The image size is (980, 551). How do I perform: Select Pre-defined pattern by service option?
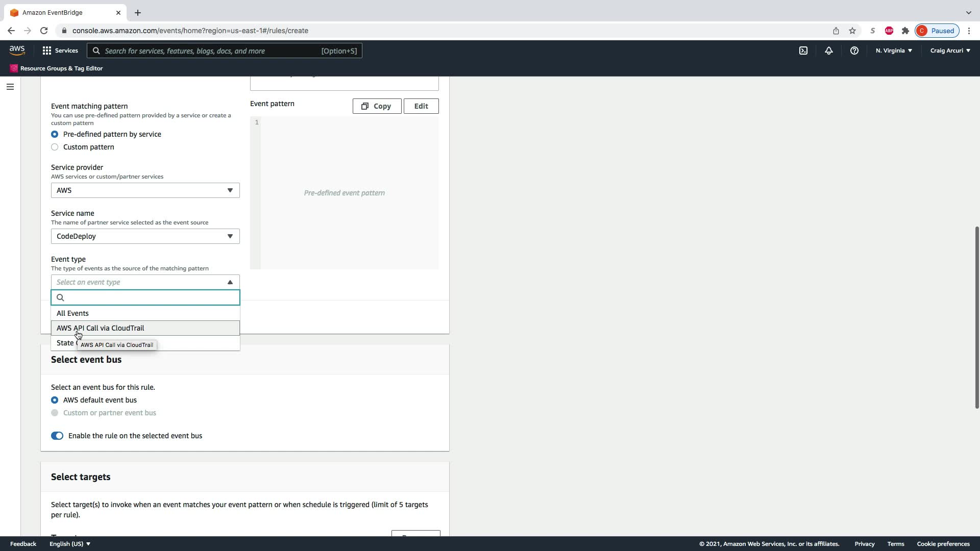(x=55, y=134)
